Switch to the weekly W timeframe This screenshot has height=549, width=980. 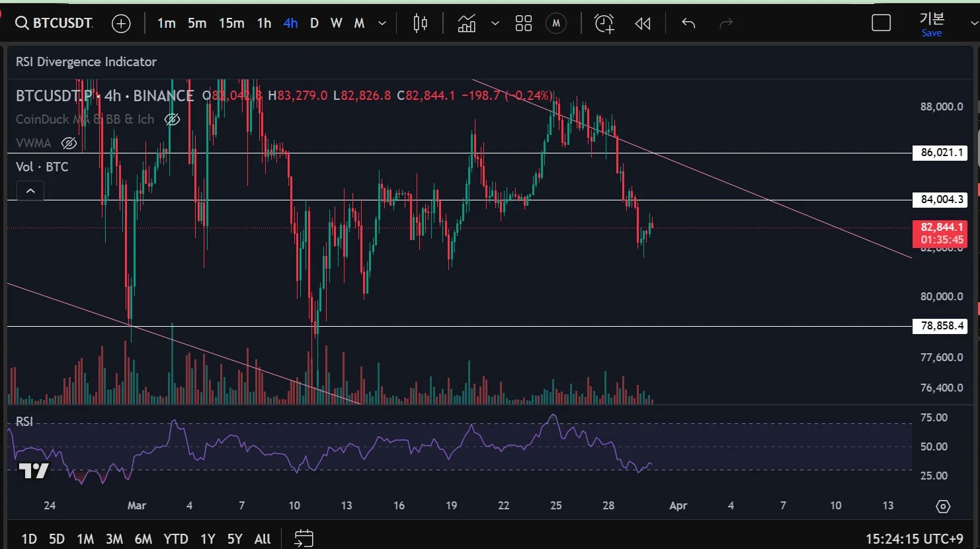[336, 23]
